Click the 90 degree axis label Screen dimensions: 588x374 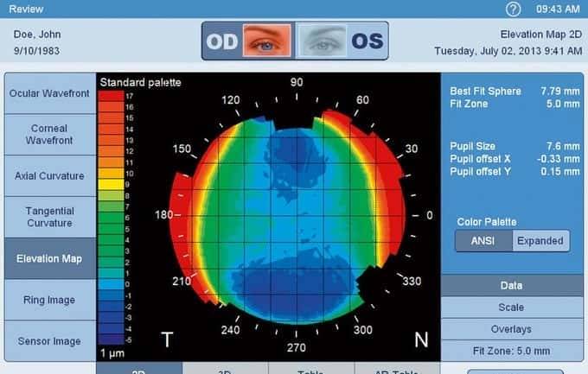coord(297,82)
